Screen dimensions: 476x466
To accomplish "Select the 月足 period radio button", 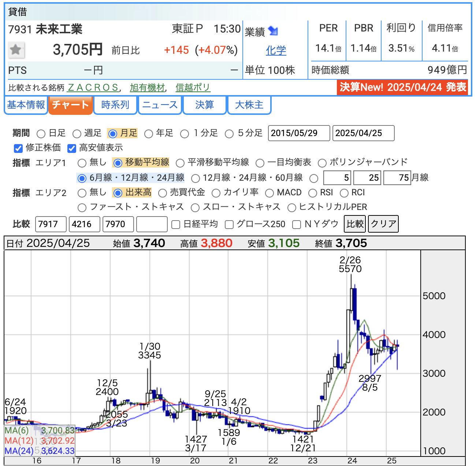I will [113, 134].
